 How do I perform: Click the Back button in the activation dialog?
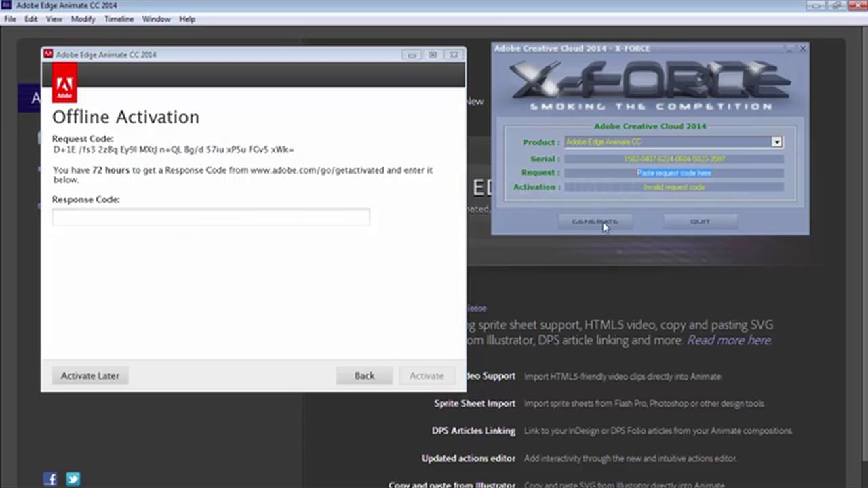click(x=364, y=375)
